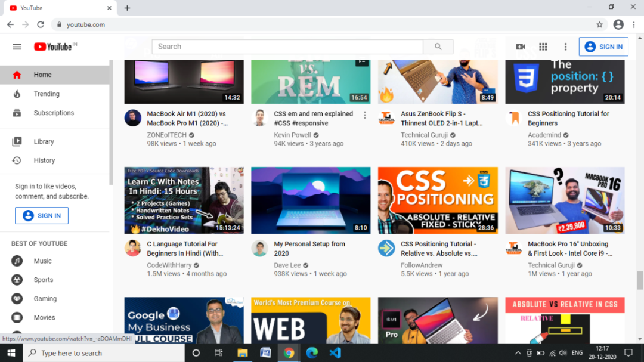Open the Dave Lee channel avatar
644x362 pixels.
pos(259,248)
